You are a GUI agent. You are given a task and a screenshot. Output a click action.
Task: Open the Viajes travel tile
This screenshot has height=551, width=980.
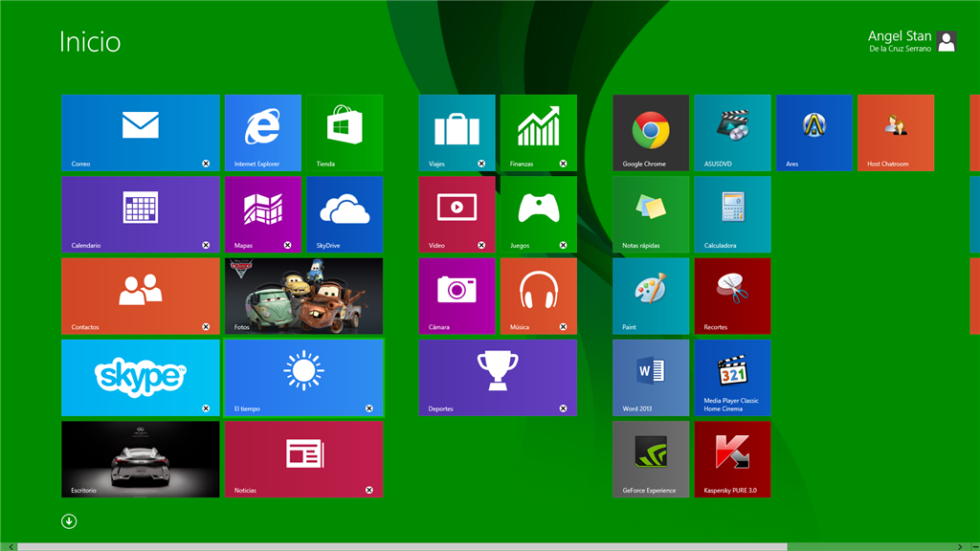tap(457, 132)
